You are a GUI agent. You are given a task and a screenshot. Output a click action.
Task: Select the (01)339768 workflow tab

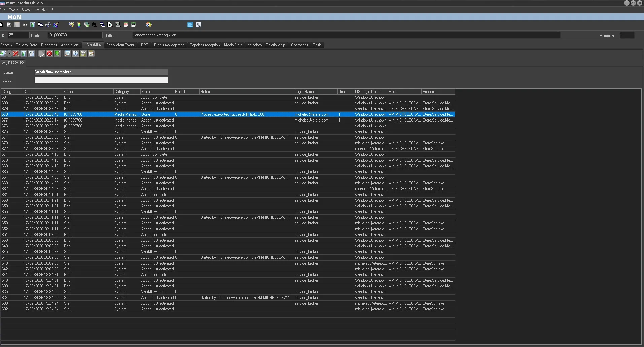coord(13,63)
